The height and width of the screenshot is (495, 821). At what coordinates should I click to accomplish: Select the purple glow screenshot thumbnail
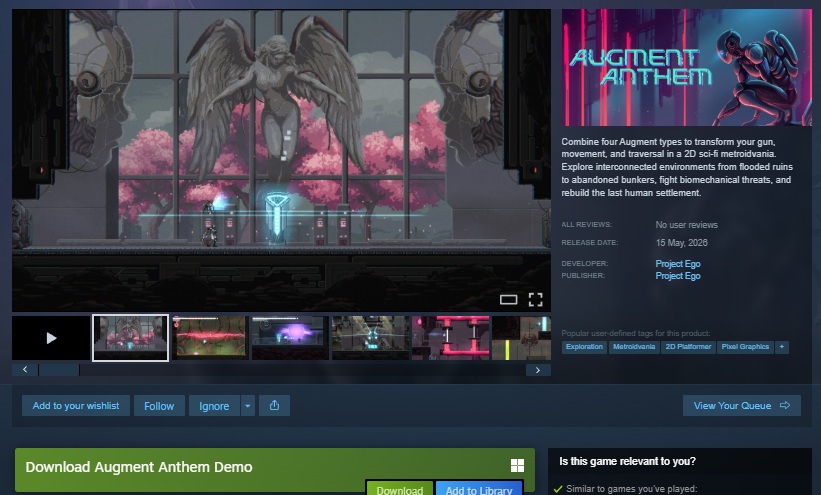290,338
